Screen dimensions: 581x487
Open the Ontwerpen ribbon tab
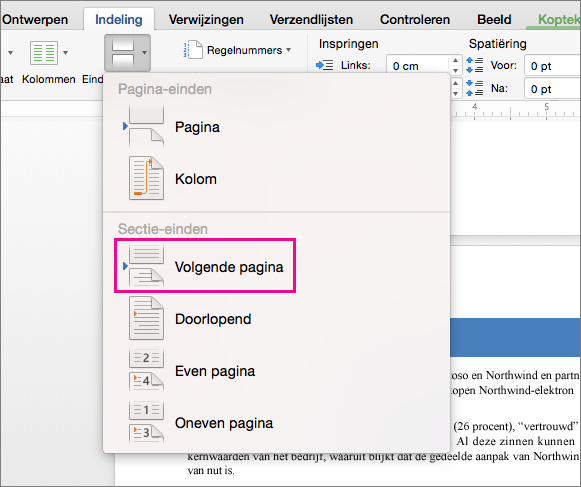click(x=35, y=19)
